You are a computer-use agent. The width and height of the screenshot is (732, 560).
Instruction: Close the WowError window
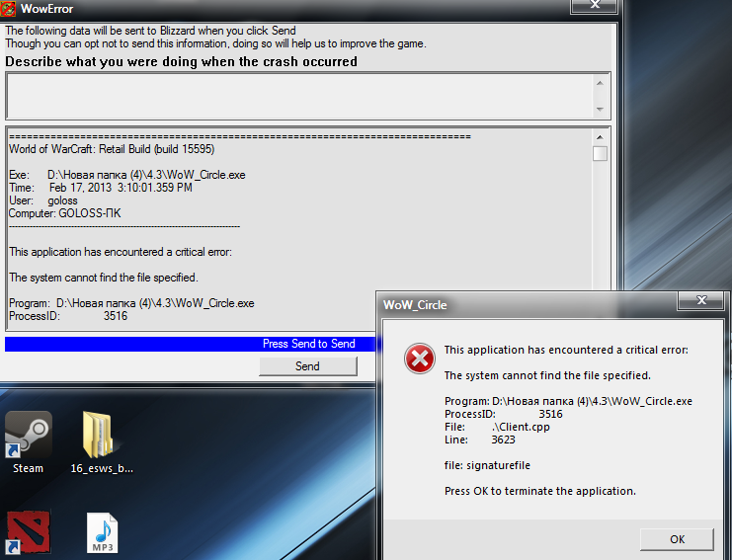tap(595, 5)
